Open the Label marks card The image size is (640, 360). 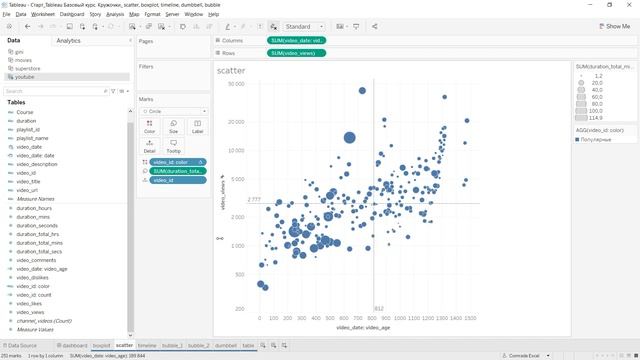[x=198, y=127]
